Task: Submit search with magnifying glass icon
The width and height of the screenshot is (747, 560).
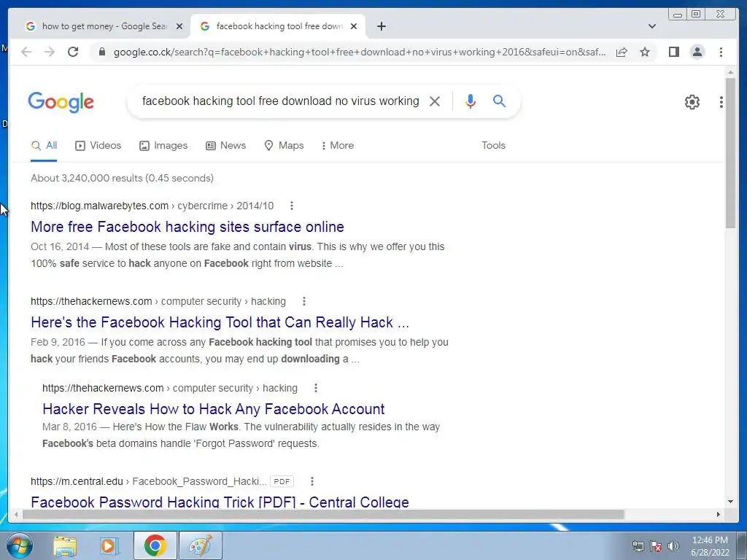Action: pos(499,101)
